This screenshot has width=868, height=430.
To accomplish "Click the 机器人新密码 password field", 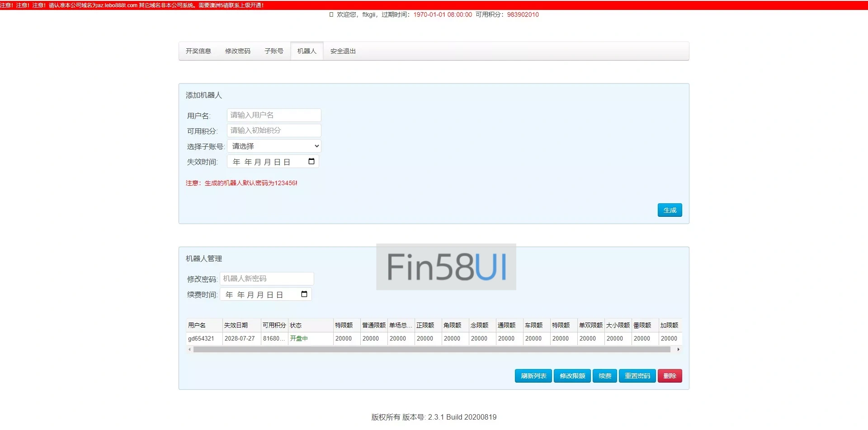I will pyautogui.click(x=267, y=279).
